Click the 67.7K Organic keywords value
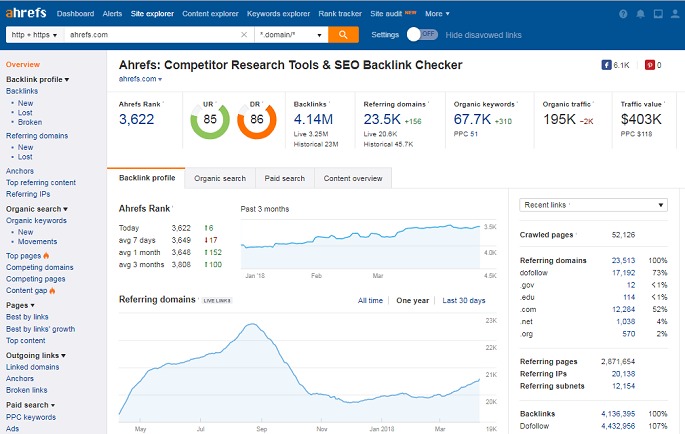 (472, 119)
